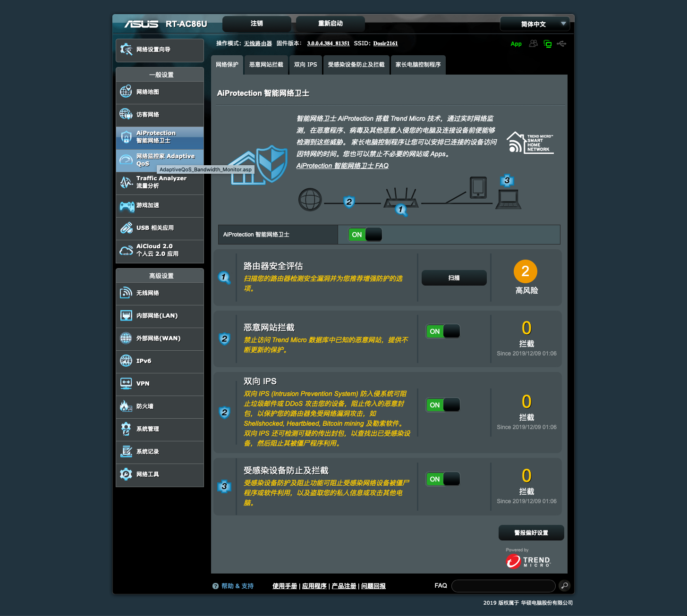Click the IPv6 icon

(126, 361)
